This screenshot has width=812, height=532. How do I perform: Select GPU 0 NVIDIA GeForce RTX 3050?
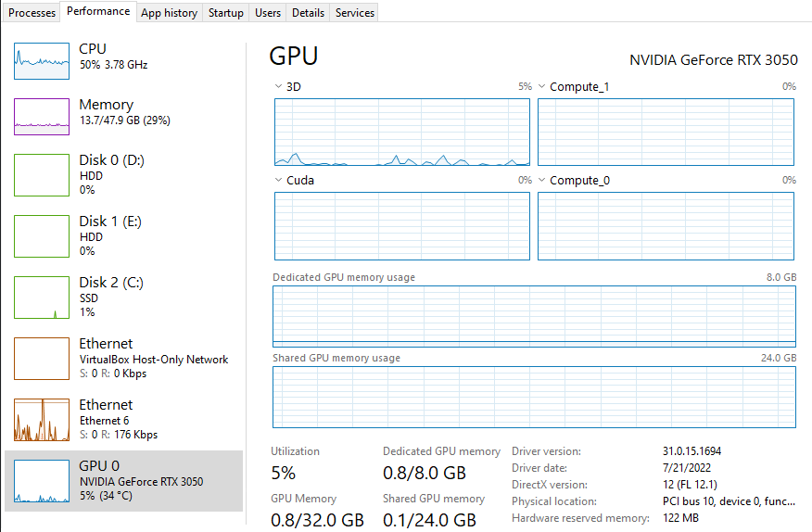point(124,481)
